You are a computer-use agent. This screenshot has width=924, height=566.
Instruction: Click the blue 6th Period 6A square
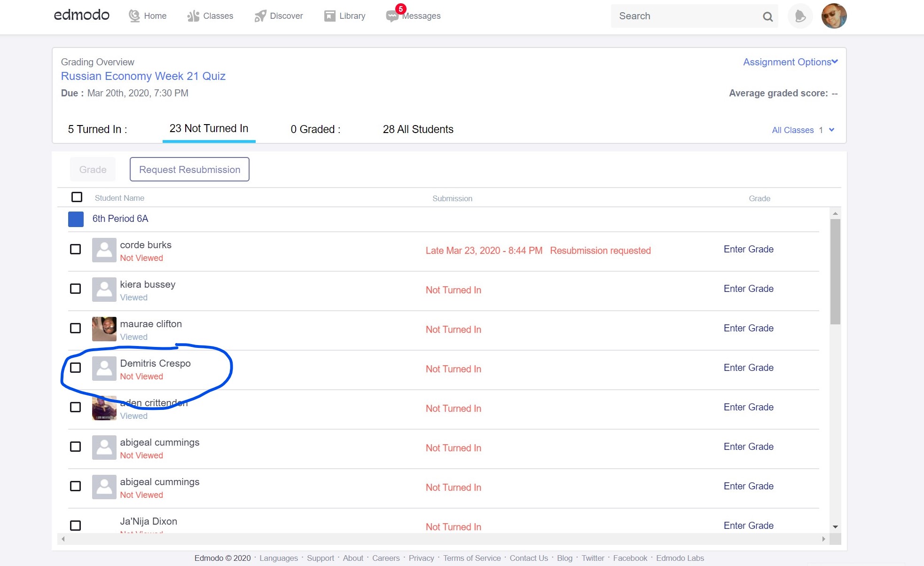(x=76, y=219)
